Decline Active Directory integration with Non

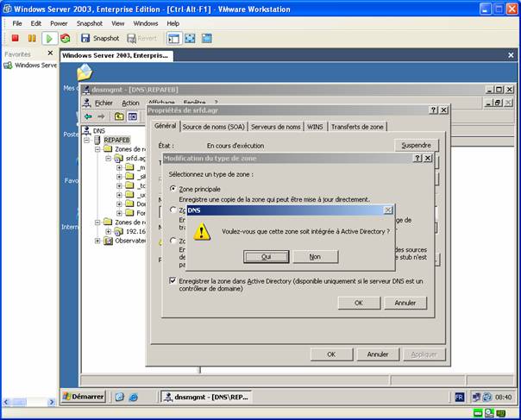pos(315,256)
